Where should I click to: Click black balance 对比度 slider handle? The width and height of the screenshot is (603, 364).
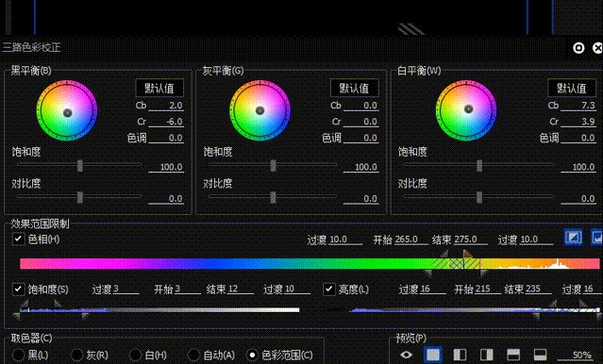79,197
